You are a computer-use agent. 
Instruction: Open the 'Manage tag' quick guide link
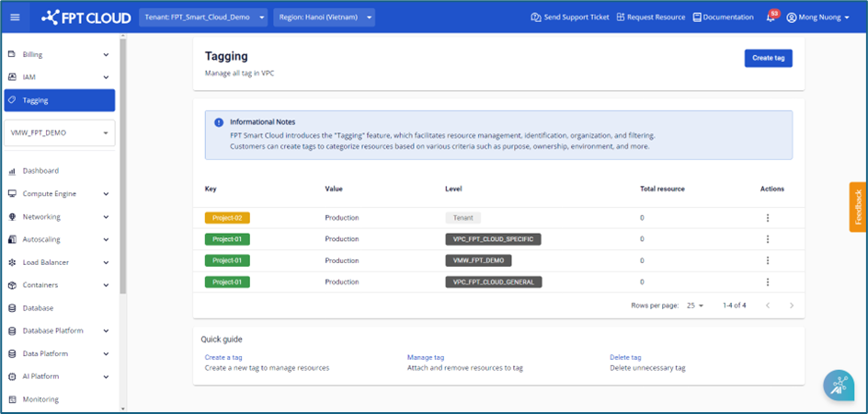tap(426, 357)
